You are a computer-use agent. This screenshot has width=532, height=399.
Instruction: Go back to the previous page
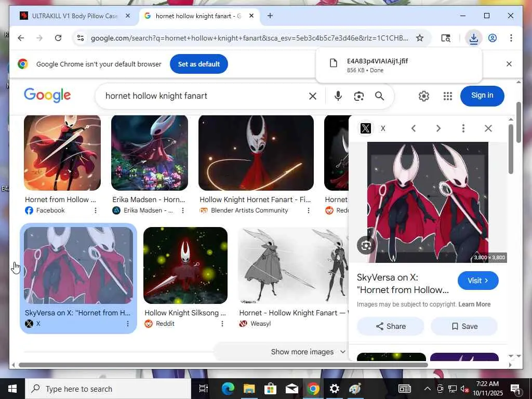click(x=21, y=38)
